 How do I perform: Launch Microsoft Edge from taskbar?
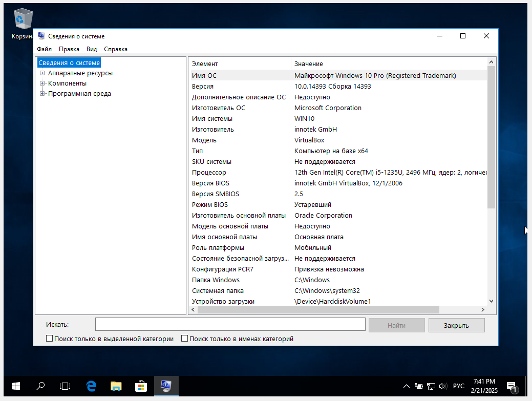[91, 386]
